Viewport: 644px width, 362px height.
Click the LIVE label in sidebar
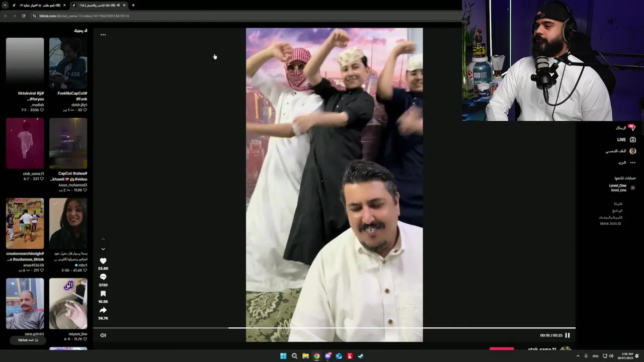pyautogui.click(x=621, y=140)
